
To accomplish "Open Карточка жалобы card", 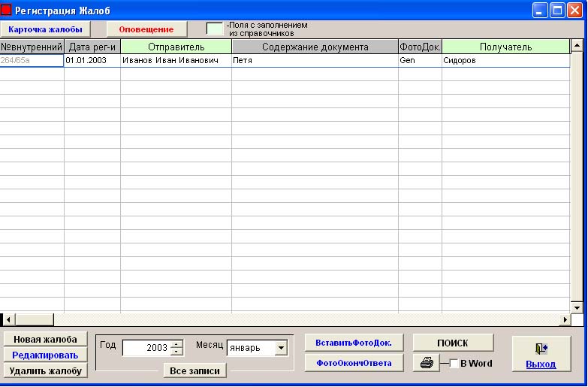I will point(45,29).
